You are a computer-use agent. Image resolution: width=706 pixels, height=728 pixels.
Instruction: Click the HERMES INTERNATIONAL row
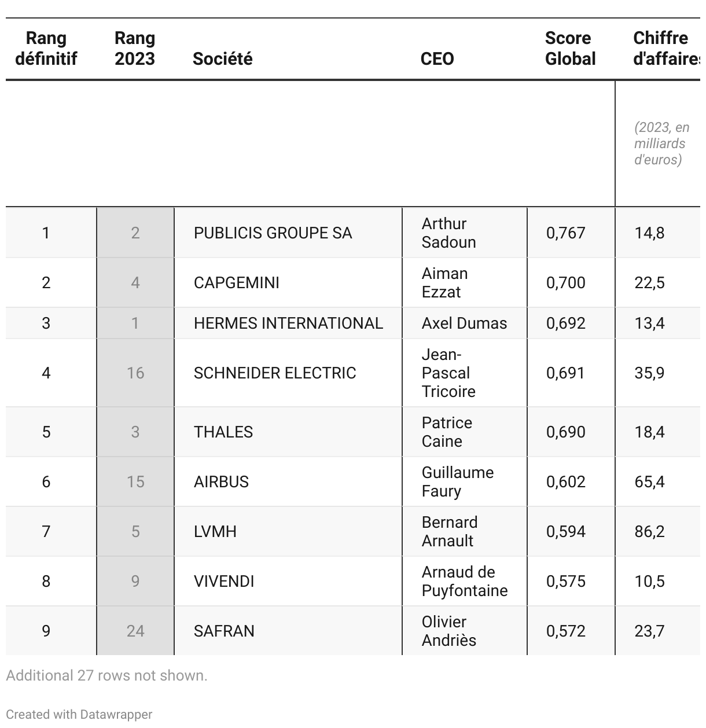pos(353,323)
